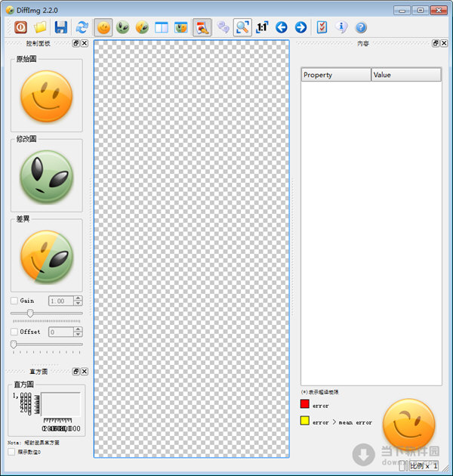This screenshot has height=476, width=453.
Task: Click the Gain slider handle
Action: (30, 313)
